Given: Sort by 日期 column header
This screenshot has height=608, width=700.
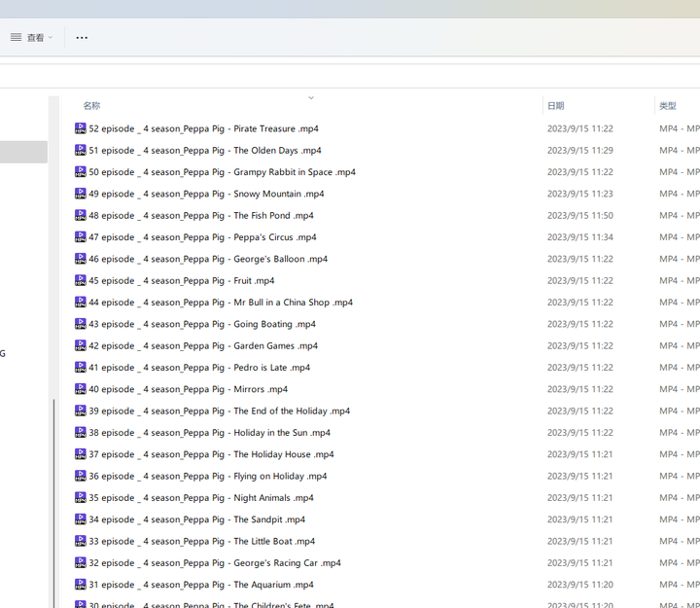Looking at the screenshot, I should pos(556,106).
